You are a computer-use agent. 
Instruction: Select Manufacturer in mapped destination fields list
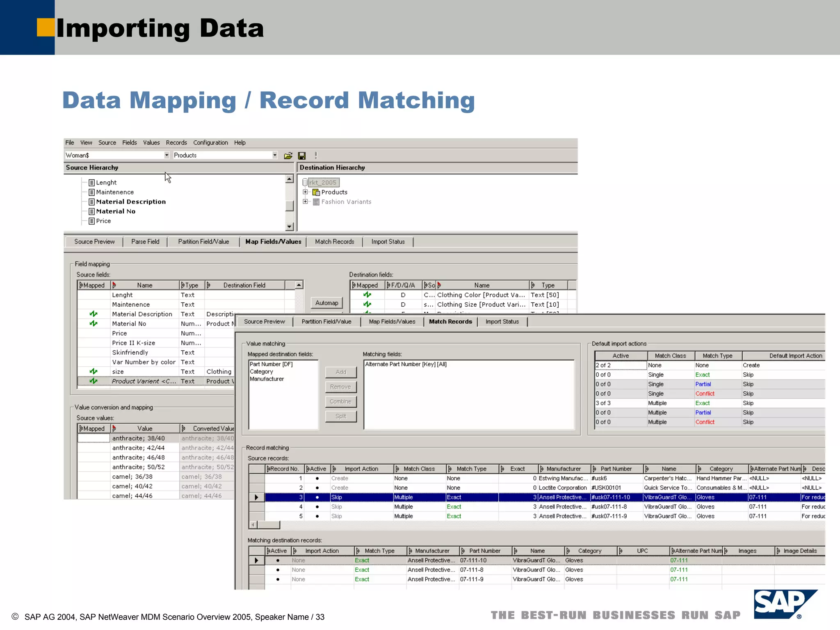pyautogui.click(x=267, y=379)
